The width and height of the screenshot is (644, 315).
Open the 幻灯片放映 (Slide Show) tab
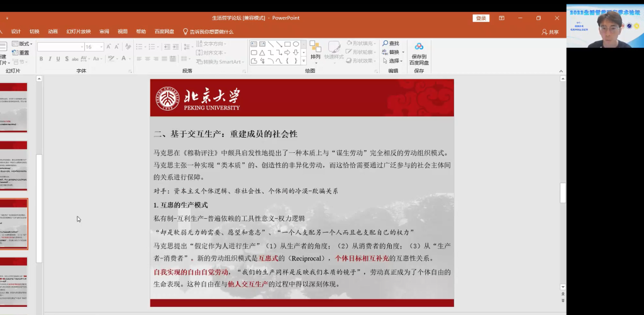(79, 31)
